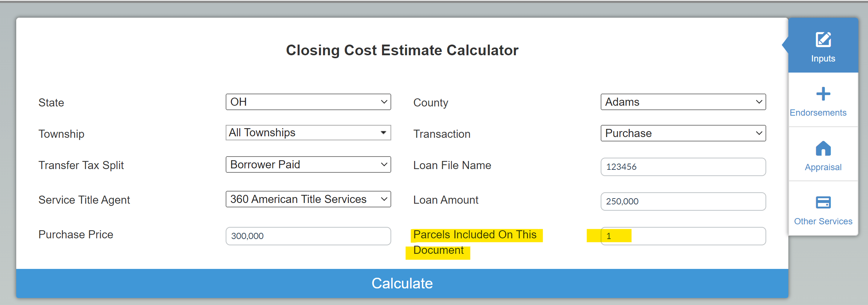Open the Endorsements panel via plus icon
The image size is (868, 305).
[823, 94]
